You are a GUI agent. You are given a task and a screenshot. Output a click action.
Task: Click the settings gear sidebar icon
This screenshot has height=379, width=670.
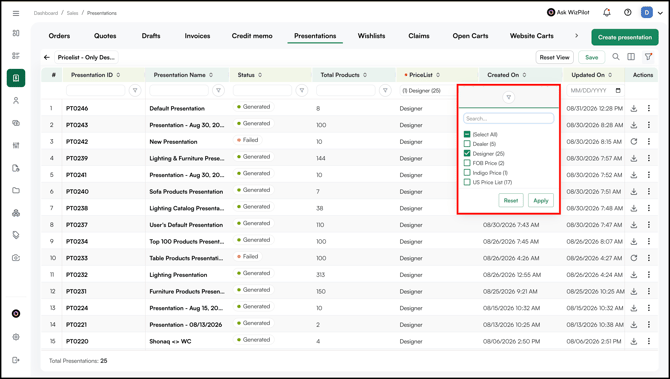coord(16,337)
